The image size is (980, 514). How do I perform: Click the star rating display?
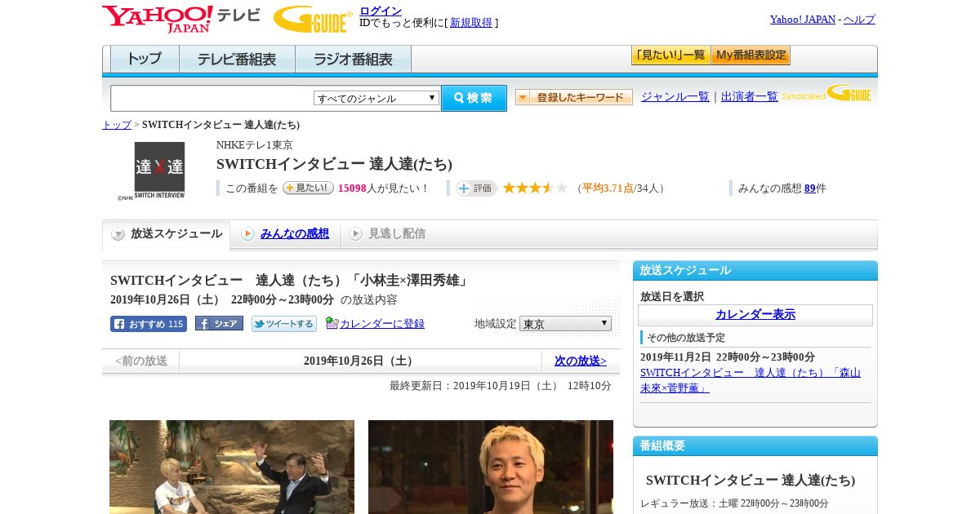tap(535, 188)
